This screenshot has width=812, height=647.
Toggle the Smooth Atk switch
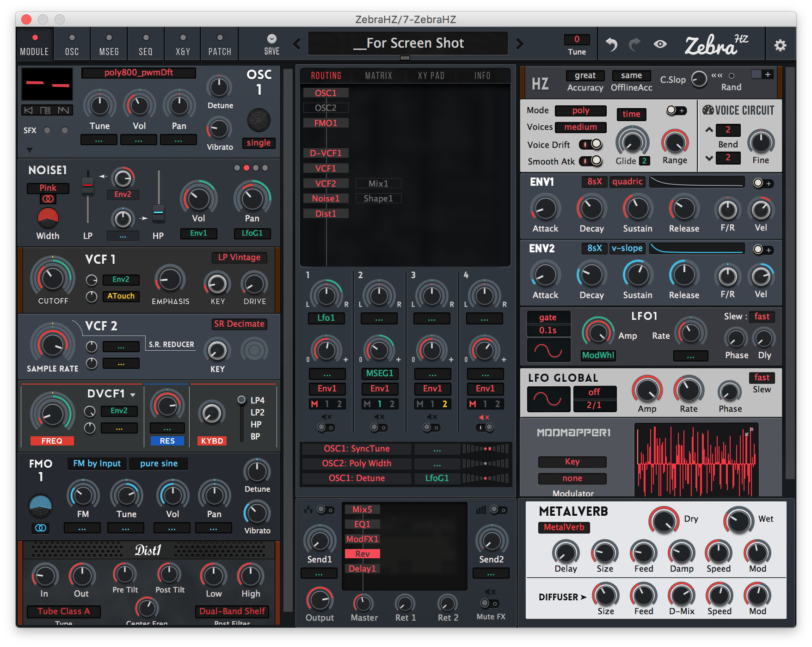pyautogui.click(x=591, y=161)
